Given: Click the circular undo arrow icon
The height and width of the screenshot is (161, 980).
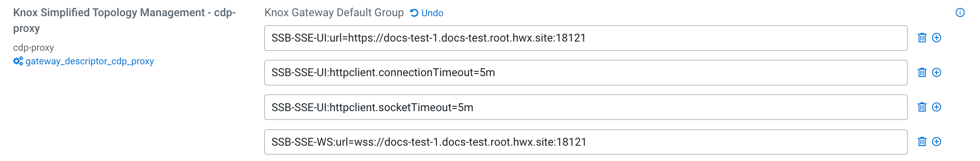Looking at the screenshot, I should click(x=414, y=13).
